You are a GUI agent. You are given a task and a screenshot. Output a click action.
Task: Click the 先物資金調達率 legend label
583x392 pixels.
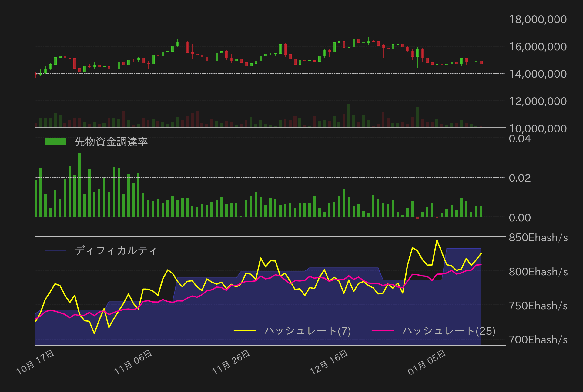click(111, 142)
